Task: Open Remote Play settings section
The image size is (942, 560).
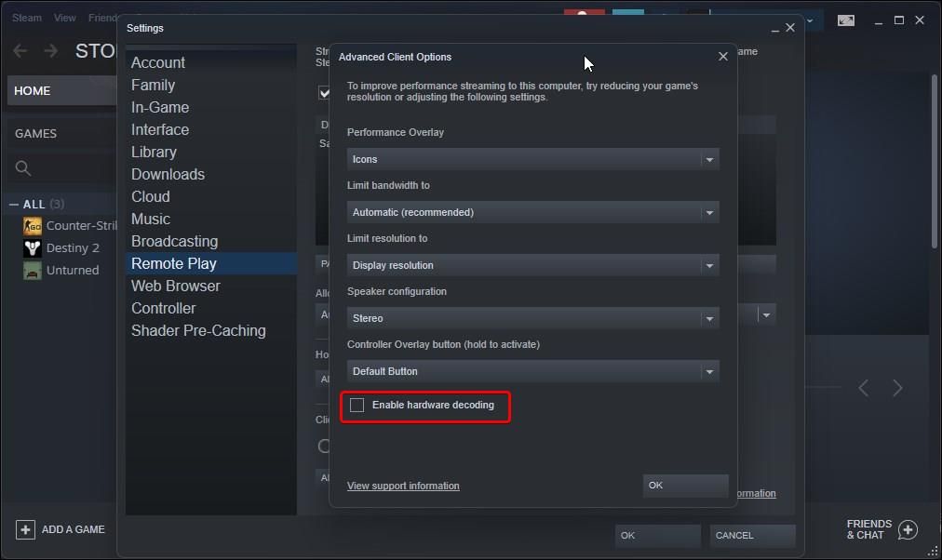Action: pos(174,263)
